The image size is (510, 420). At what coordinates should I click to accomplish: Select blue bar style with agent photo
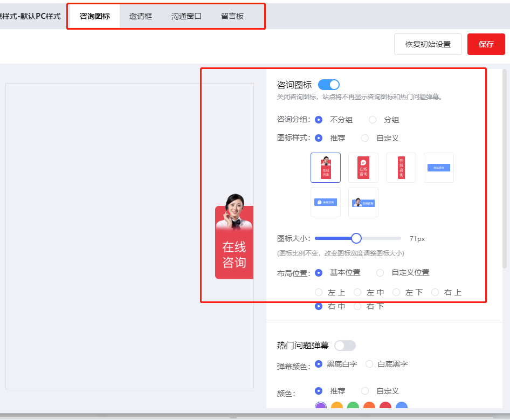(363, 202)
